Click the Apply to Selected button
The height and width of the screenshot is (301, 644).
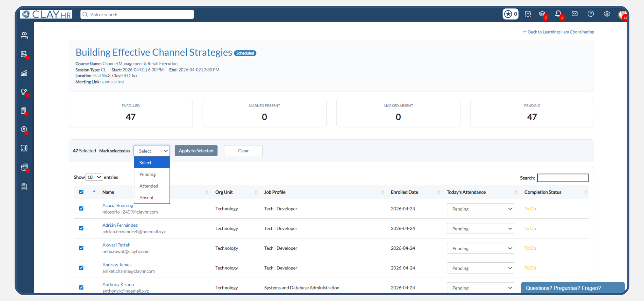[196, 151]
